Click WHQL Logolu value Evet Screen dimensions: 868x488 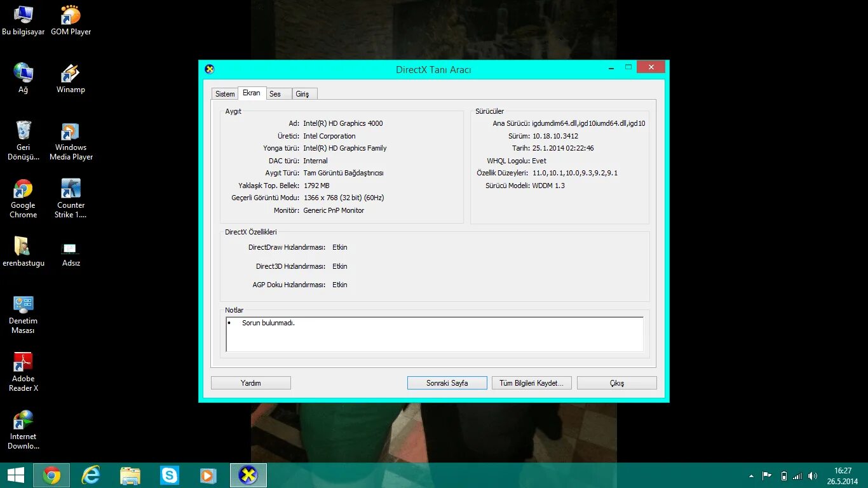pyautogui.click(x=539, y=161)
